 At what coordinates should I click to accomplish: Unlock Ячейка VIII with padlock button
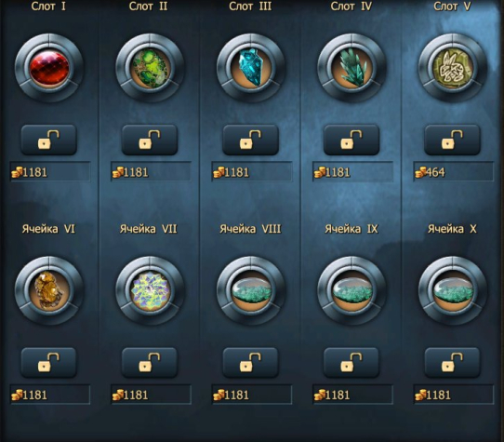[251, 363]
